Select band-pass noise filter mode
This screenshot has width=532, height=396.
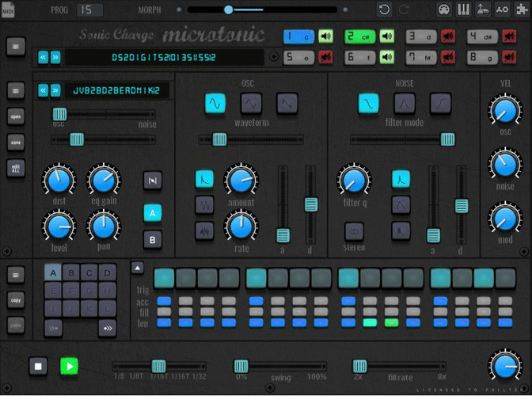tap(405, 103)
